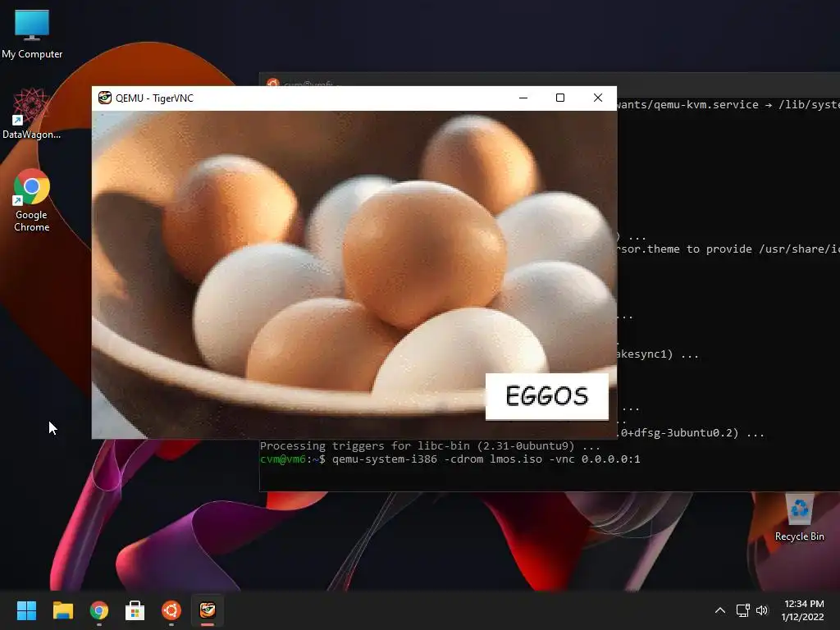Viewport: 840px width, 630px height.
Task: Select the TigerVNC taskbar icon
Action: coord(208,610)
